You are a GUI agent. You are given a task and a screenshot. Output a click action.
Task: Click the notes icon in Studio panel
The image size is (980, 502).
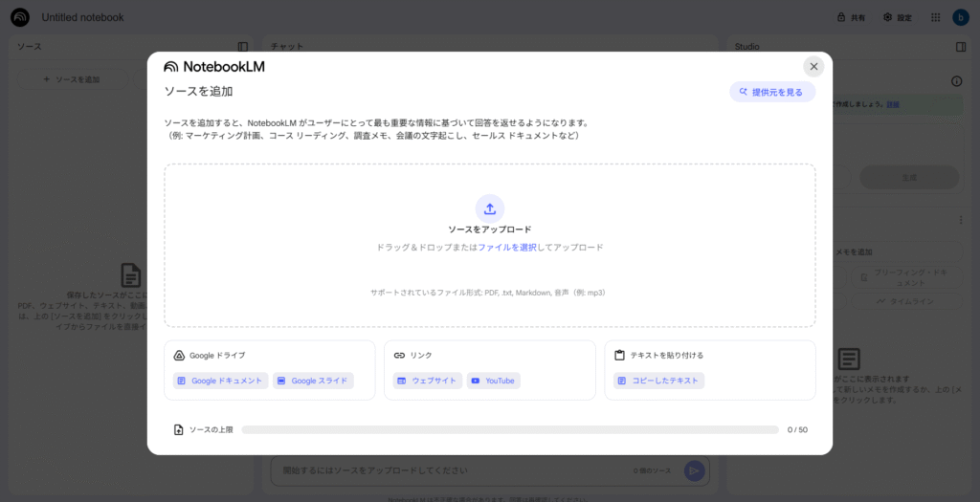coord(848,359)
